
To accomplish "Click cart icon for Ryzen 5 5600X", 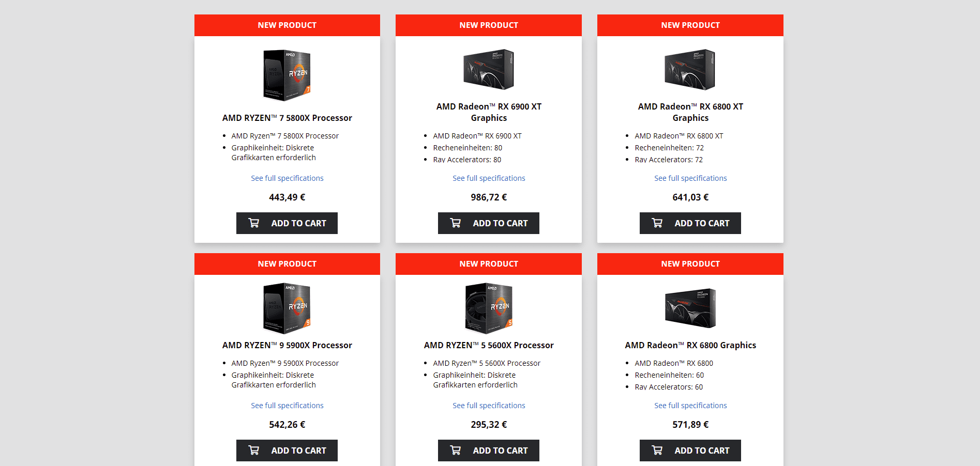I will tap(456, 450).
